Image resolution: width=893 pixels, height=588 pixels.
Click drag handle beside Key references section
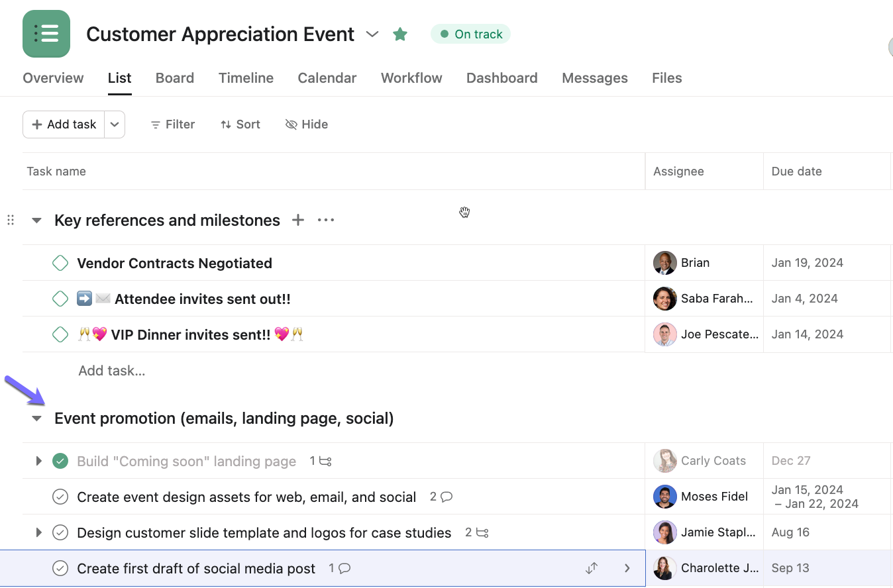[11, 220]
